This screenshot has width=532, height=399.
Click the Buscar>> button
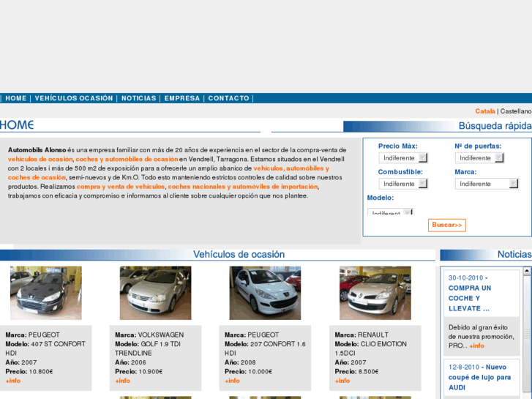point(447,225)
